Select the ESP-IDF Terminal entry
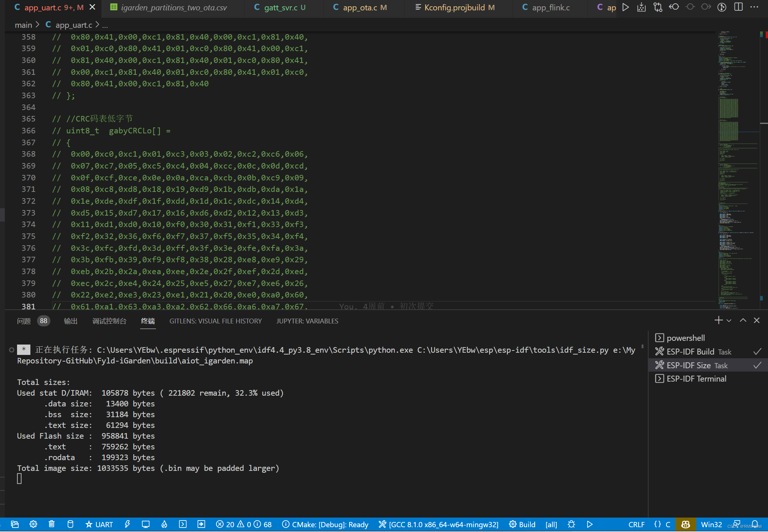 [708, 379]
